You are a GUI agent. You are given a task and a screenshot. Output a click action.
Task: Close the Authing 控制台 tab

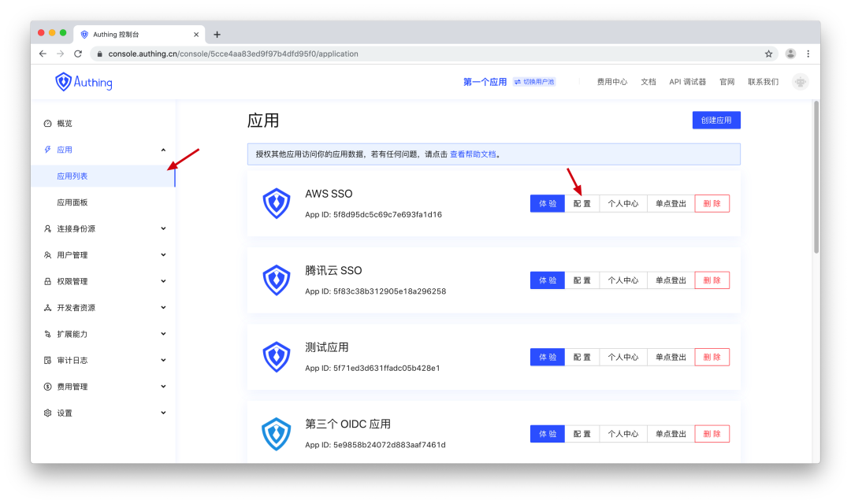(196, 34)
